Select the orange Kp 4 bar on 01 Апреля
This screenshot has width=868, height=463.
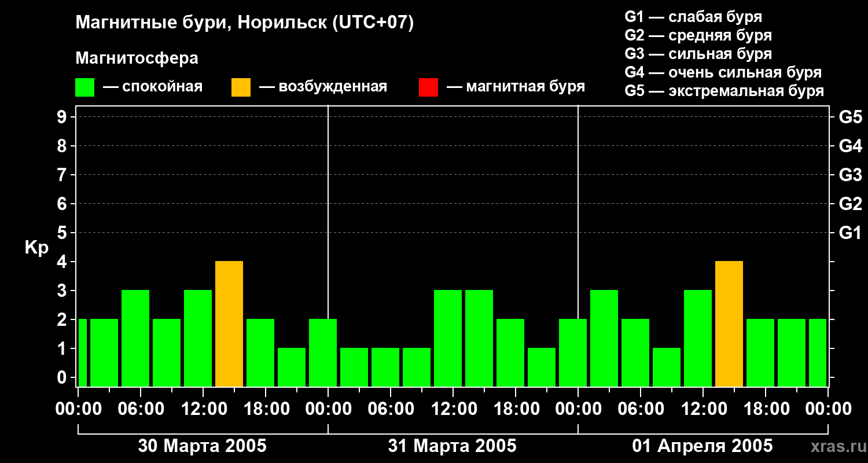pos(729,324)
